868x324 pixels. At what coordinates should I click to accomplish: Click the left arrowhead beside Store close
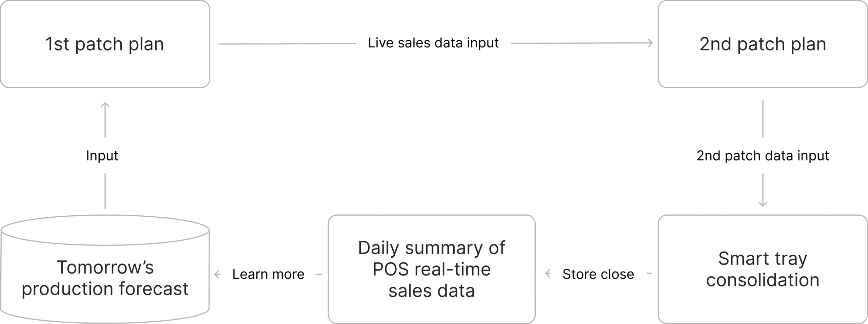pos(548,274)
